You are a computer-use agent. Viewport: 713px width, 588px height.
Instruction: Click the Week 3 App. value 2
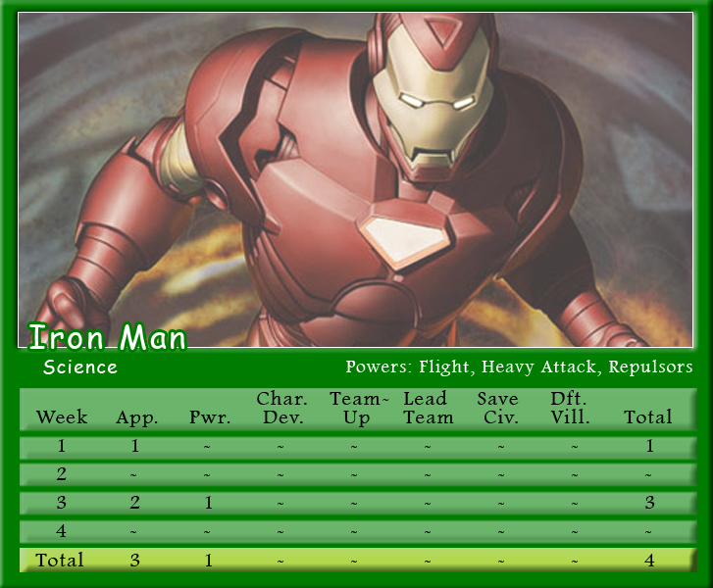(136, 503)
